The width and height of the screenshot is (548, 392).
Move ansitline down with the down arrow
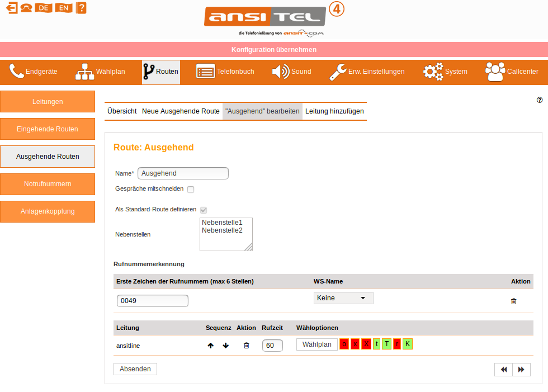(226, 346)
